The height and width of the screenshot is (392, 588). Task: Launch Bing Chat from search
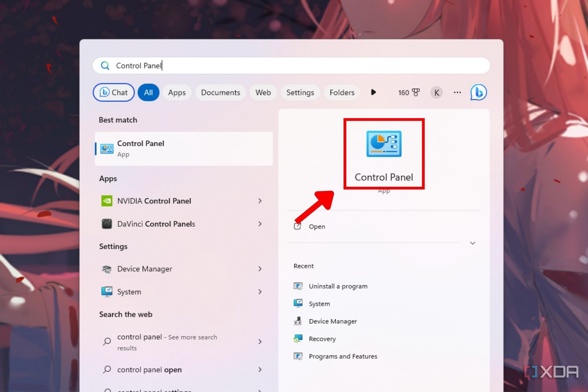[113, 92]
